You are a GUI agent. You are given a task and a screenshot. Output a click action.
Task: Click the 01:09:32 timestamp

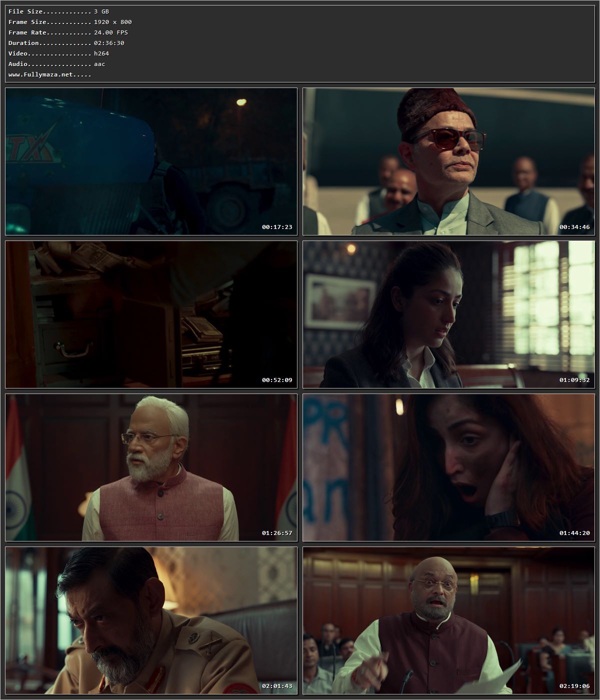[x=574, y=380]
